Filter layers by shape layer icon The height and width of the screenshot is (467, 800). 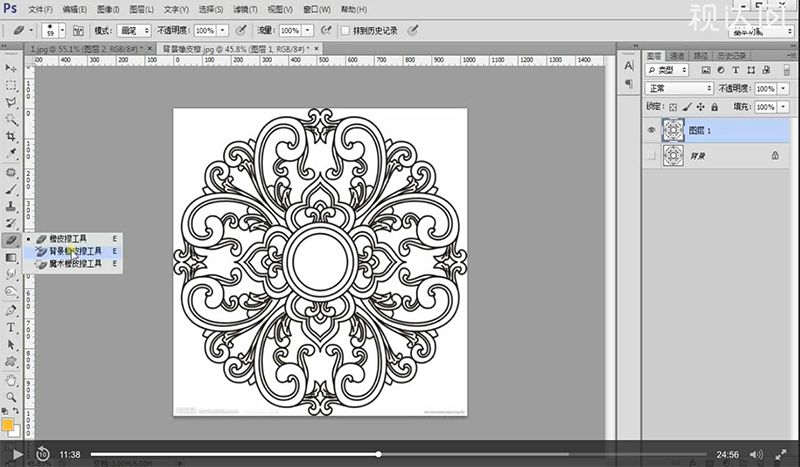point(751,70)
